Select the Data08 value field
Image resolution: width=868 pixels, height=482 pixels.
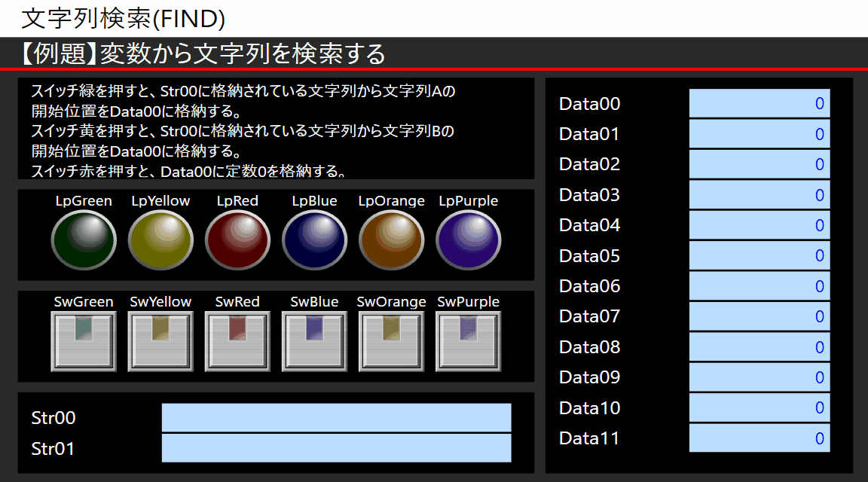(759, 346)
